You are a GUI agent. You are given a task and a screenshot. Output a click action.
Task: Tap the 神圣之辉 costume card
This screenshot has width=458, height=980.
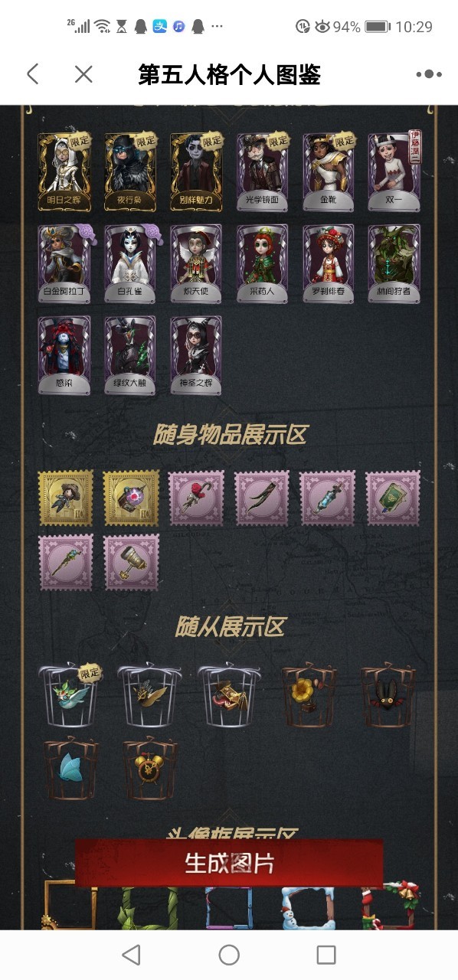click(196, 355)
